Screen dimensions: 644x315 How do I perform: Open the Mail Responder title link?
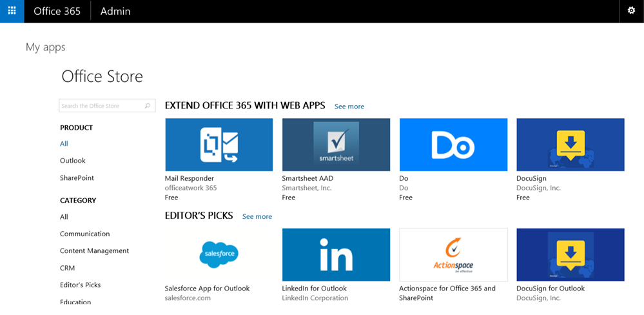coord(190,178)
